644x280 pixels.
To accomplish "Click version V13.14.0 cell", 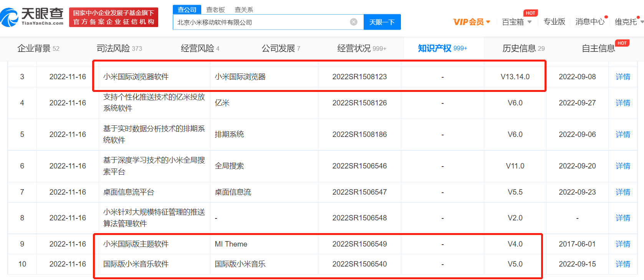I will 515,77.
